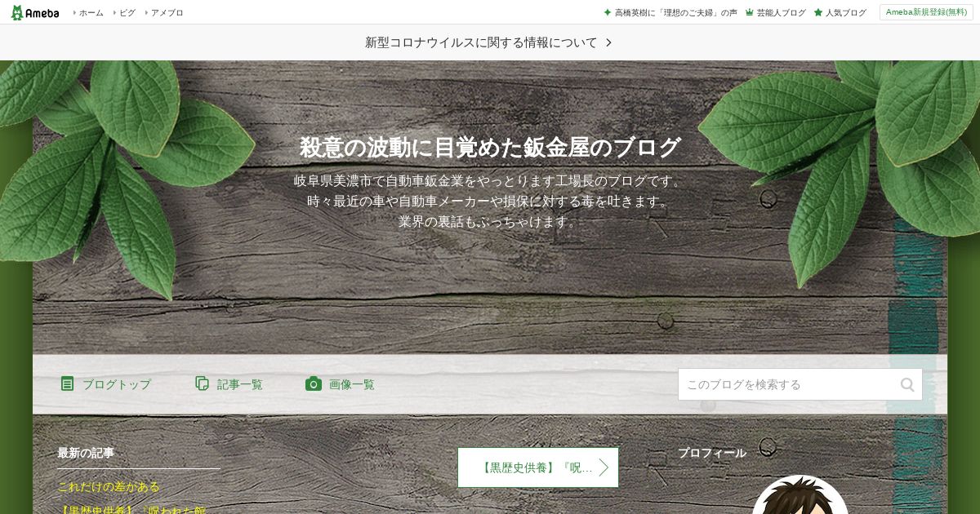This screenshot has height=514, width=980.
Task: Click description line 岐阜県美濃市で自動車鈑金業をやっとります工場長のブログです。
Action: click(490, 181)
